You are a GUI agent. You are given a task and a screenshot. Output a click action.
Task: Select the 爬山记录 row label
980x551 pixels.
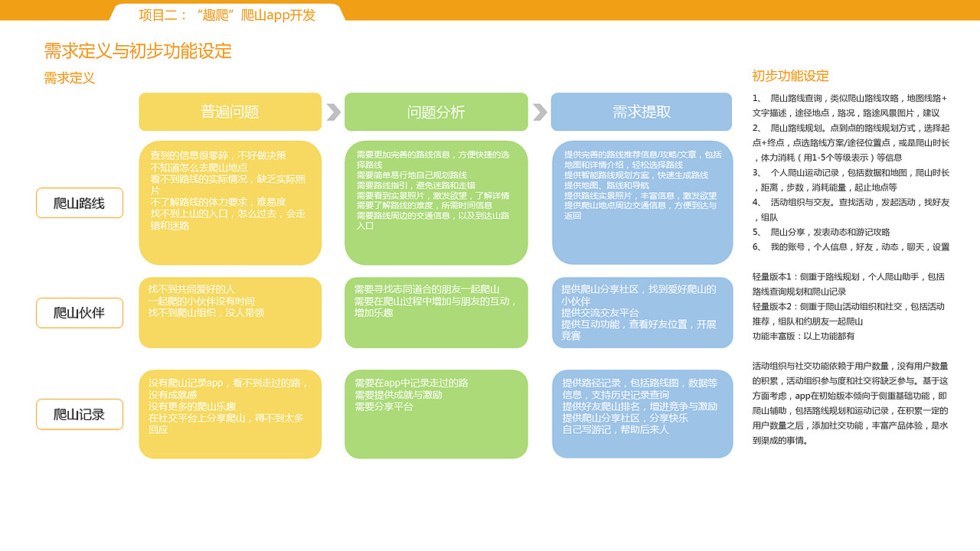coord(79,414)
